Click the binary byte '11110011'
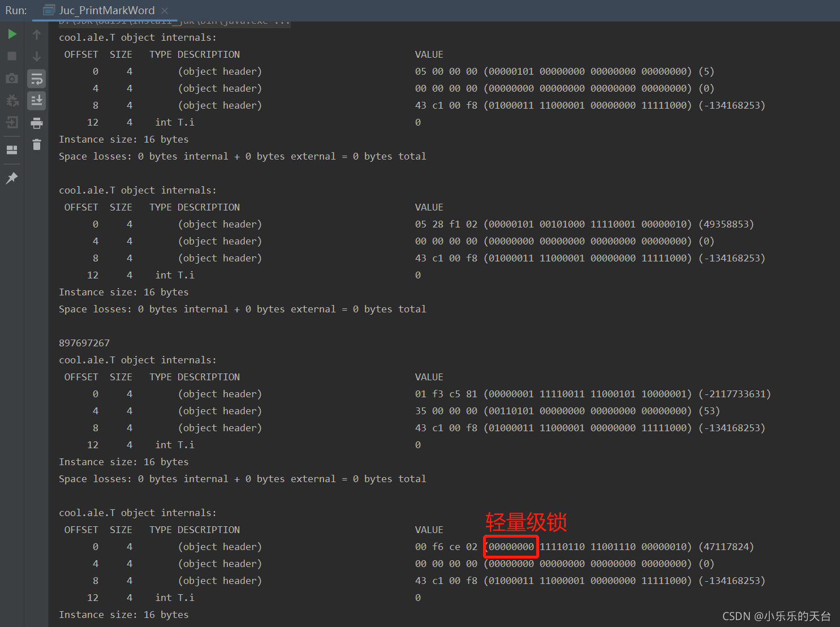This screenshot has width=840, height=627. [x=562, y=394]
